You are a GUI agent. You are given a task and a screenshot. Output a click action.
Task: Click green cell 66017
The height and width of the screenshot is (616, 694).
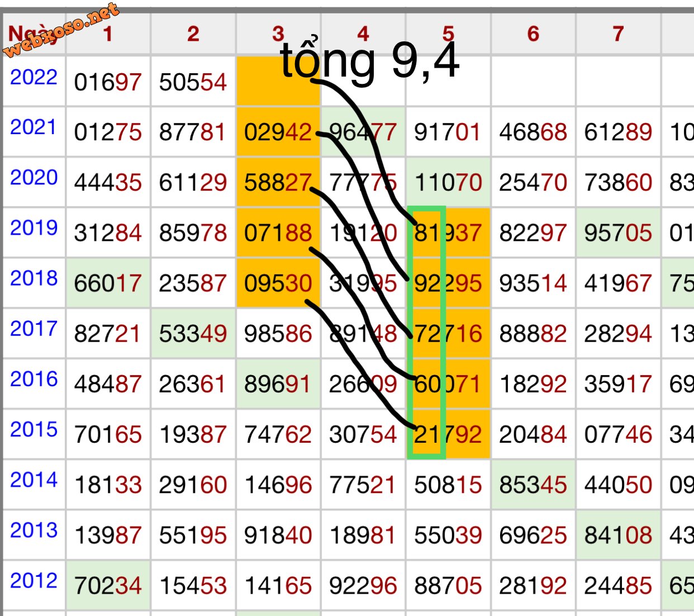pyautogui.click(x=108, y=283)
